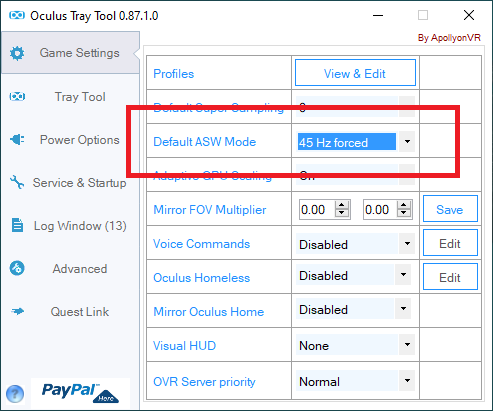This screenshot has height=411, width=493.
Task: Click the gear icon beside Game Settings
Action: click(17, 53)
